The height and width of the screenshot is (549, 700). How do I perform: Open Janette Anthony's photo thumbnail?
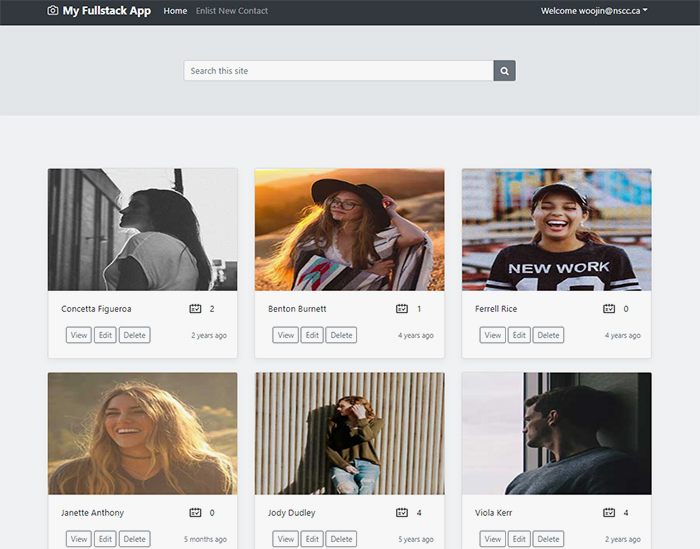(x=142, y=433)
